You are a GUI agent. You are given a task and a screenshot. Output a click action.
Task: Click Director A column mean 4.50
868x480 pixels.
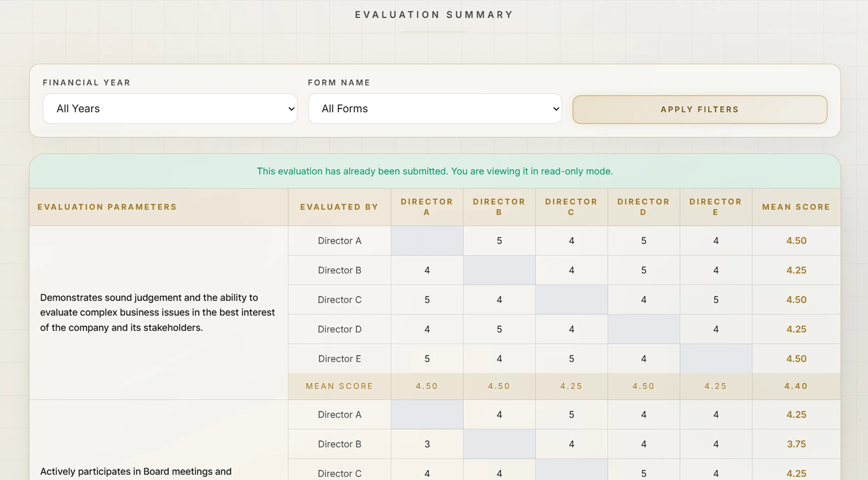point(427,386)
